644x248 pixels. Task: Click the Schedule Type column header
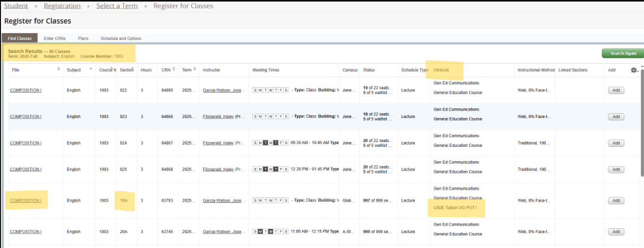(415, 70)
